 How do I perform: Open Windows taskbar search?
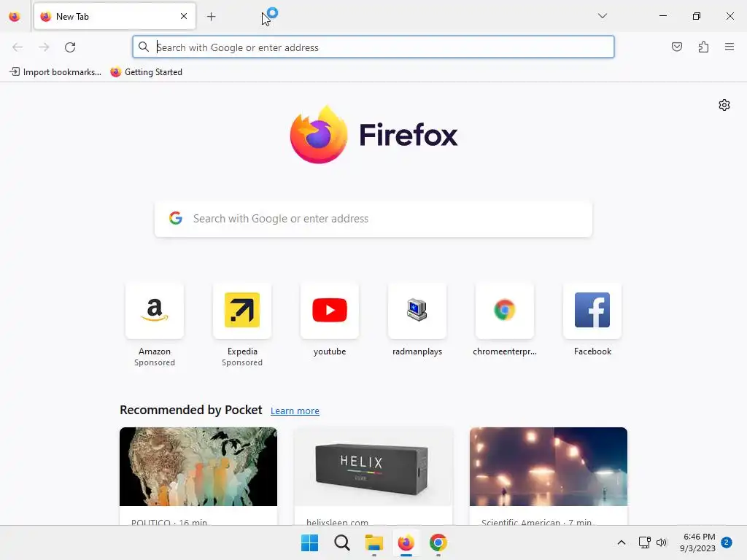click(342, 542)
